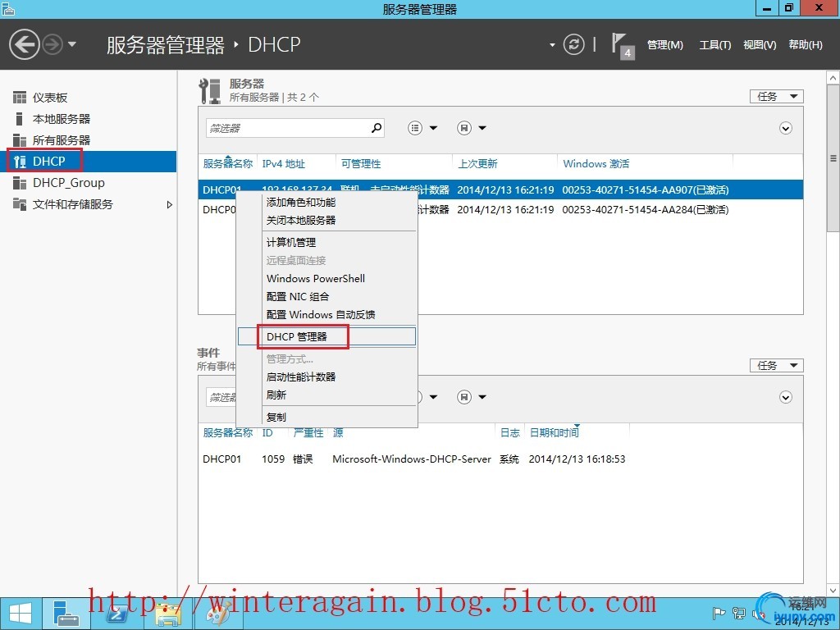Screen dimensions: 840x630
Task: Open File Explorer from the taskbar
Action: tap(167, 614)
